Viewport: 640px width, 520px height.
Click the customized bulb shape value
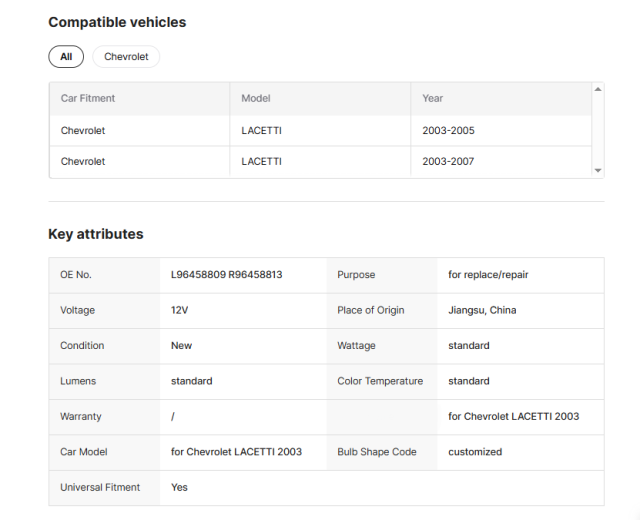pyautogui.click(x=475, y=452)
